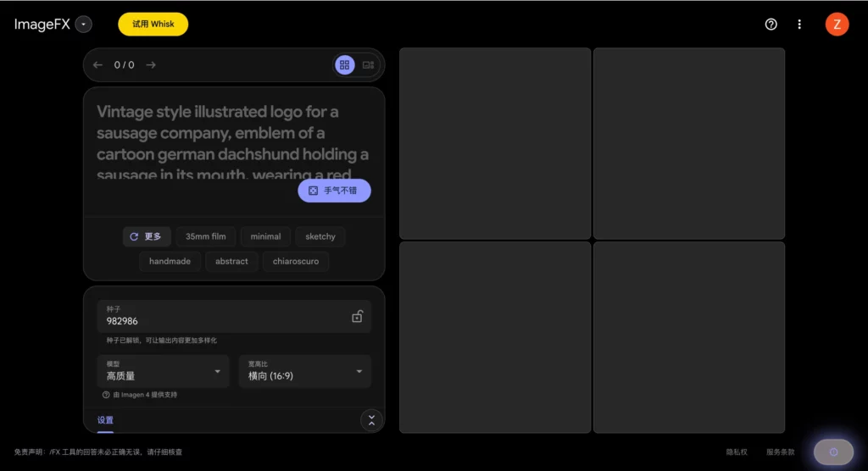
Task: Switch to grid view layout
Action: [x=344, y=64]
